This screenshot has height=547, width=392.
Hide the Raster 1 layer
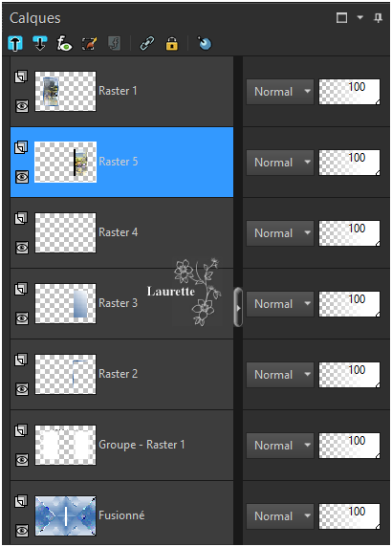22,106
